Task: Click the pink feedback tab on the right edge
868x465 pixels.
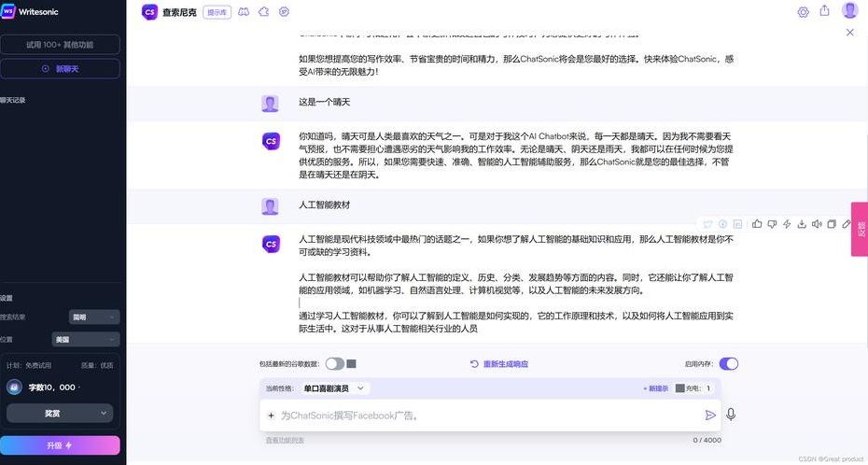Action: point(860,229)
